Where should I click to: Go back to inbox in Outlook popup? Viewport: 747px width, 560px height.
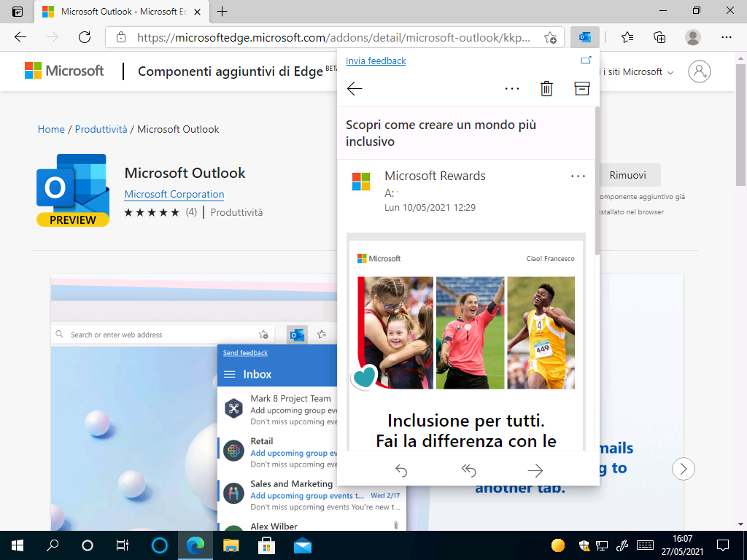pos(355,88)
